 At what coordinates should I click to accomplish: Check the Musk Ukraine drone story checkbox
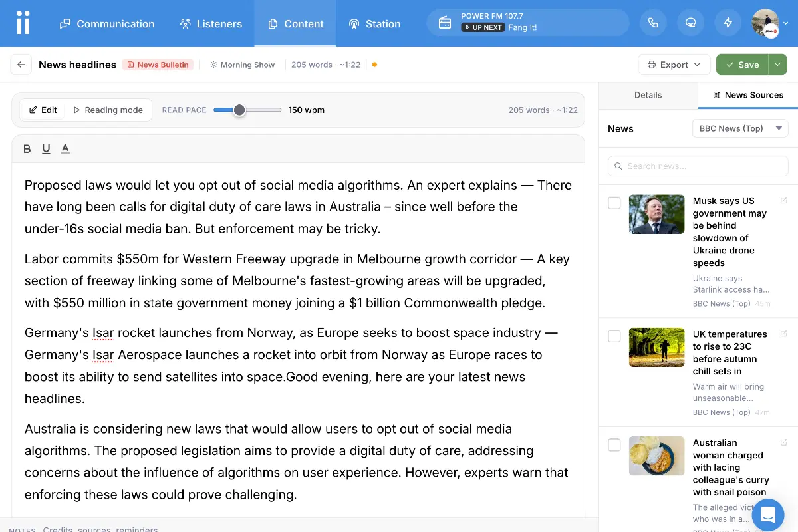[x=614, y=203]
